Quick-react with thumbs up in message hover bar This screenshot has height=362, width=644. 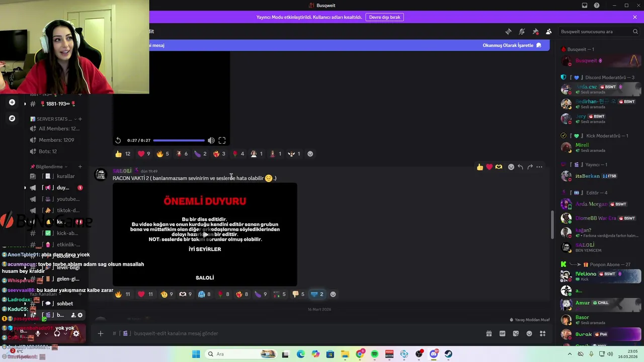pos(480,167)
